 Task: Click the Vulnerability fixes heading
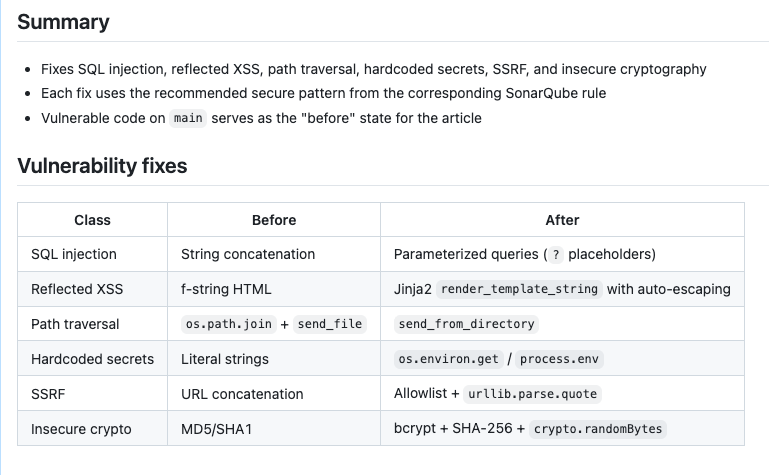click(102, 166)
